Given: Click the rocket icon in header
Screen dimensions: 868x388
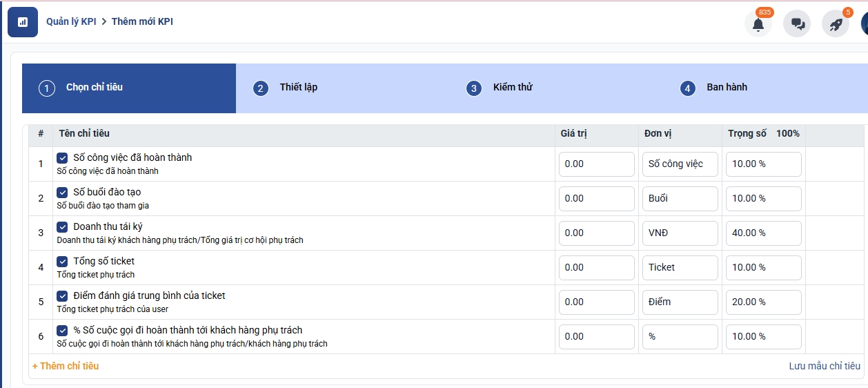Looking at the screenshot, I should coord(836,24).
